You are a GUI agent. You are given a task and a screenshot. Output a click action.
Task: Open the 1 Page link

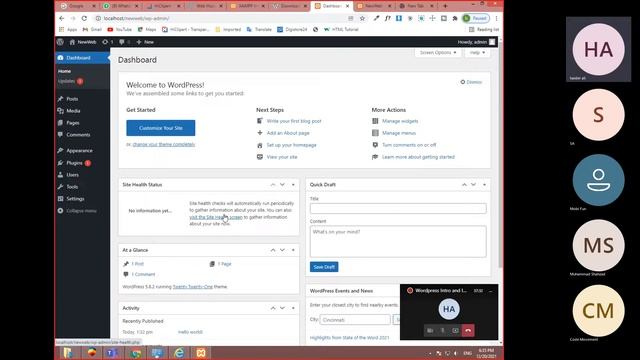(224, 264)
